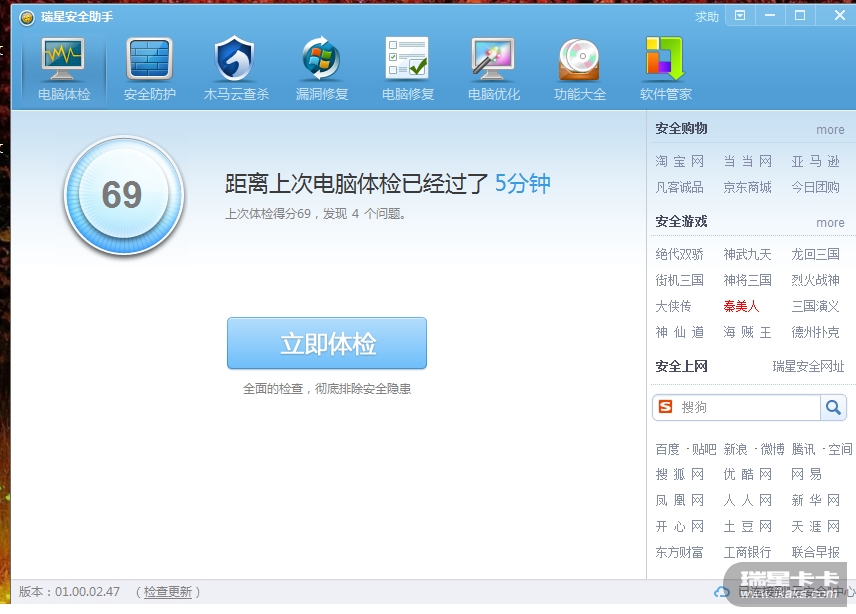Viewport: 856px width, 614px height.
Task: Open 京东商城 link
Action: [747, 187]
